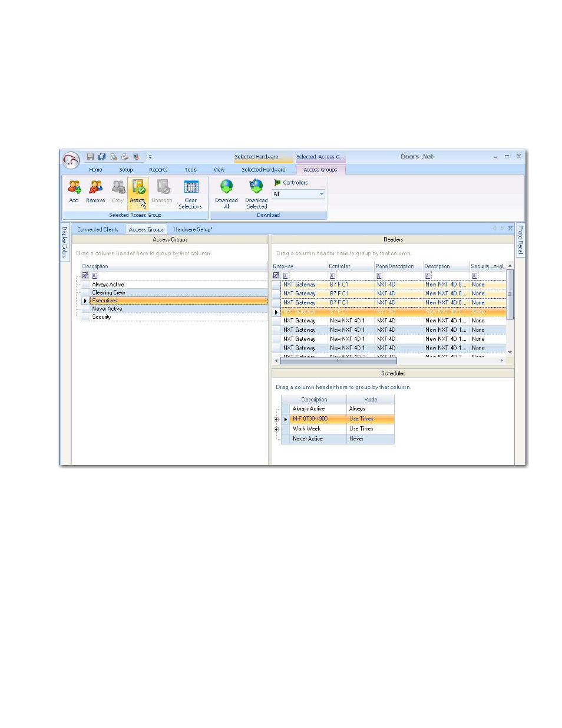Select the Never Active access group
The height and width of the screenshot is (728, 562).
pos(179,309)
